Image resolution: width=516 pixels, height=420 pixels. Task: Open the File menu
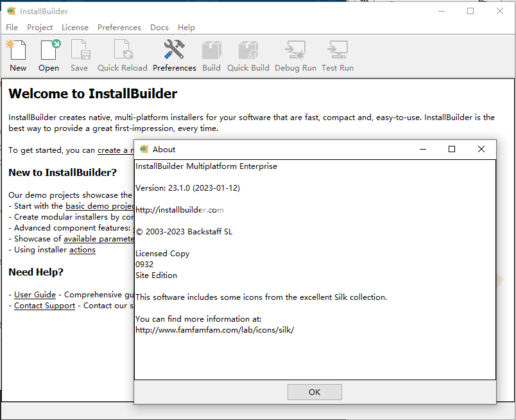[x=12, y=28]
